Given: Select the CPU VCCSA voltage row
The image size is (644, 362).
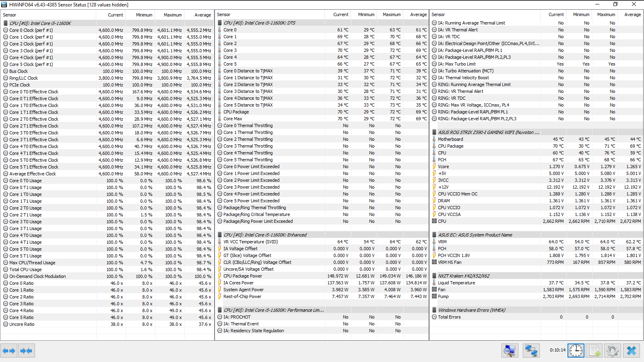Looking at the screenshot, I should 537,214.
